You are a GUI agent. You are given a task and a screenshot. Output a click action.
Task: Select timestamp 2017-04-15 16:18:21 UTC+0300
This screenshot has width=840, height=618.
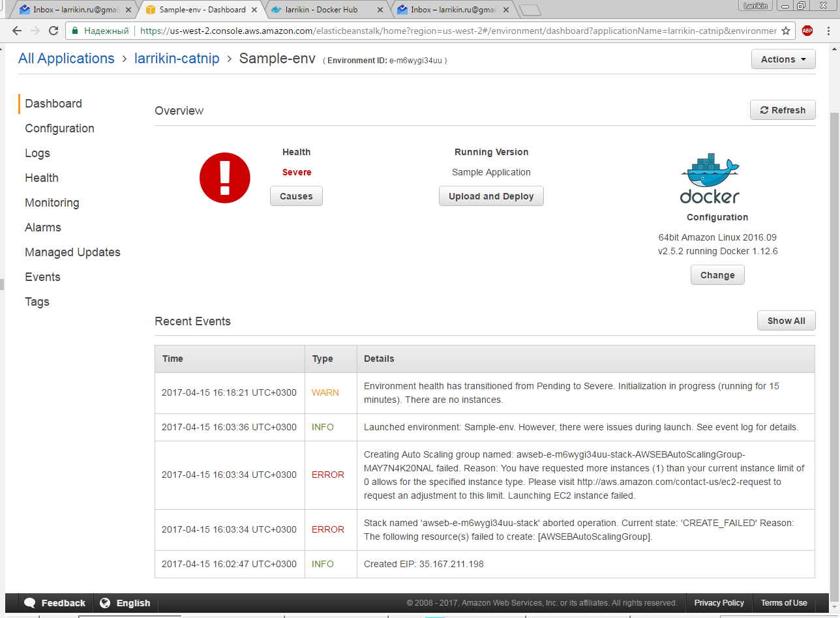coord(229,392)
